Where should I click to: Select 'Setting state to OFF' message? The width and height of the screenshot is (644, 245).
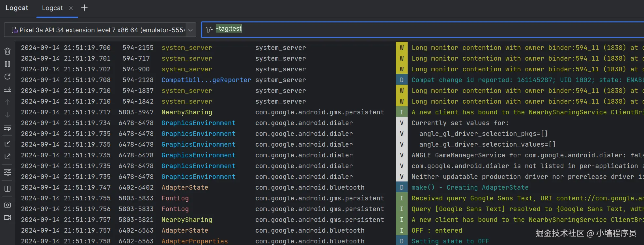(x=450, y=241)
